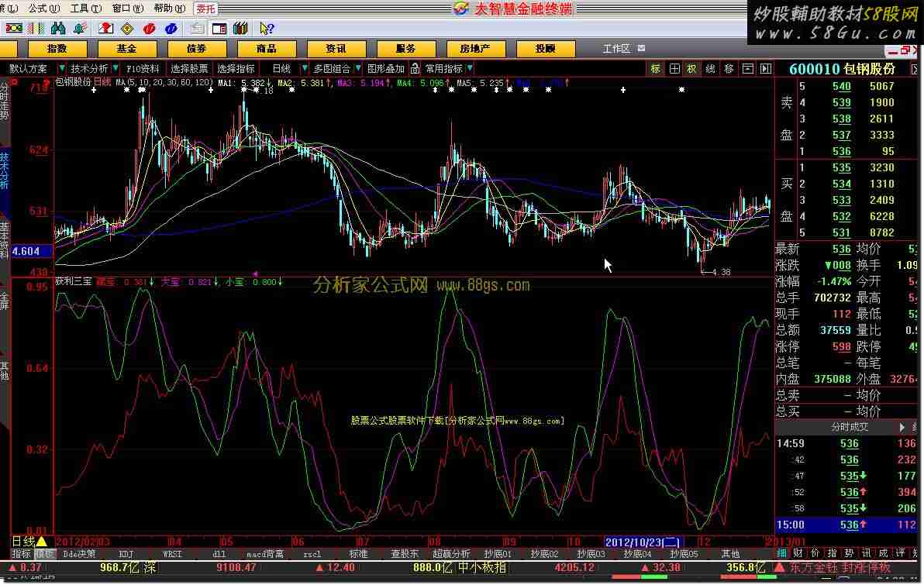Switch to the WRSI indicator tab
Image resolution: width=924 pixels, height=585 pixels.
click(172, 554)
